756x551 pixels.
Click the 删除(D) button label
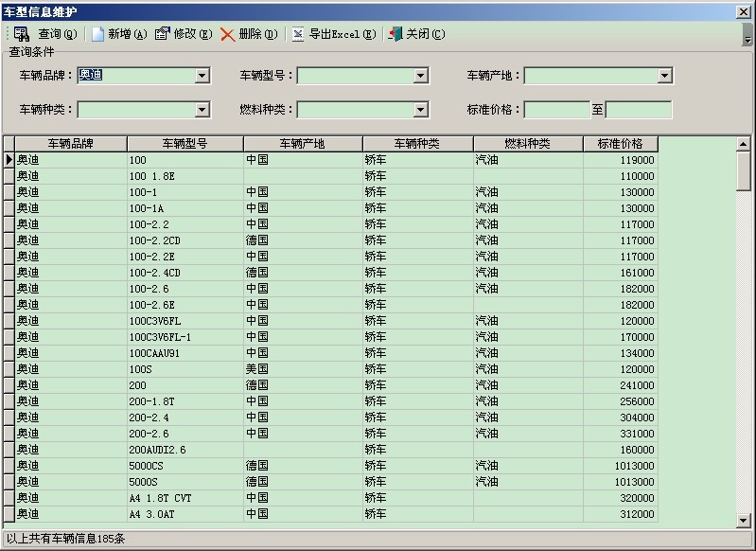click(258, 34)
